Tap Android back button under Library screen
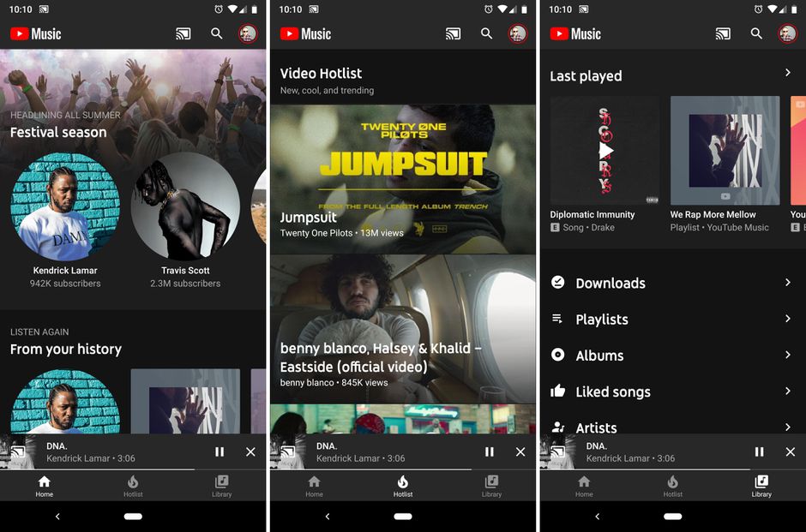This screenshot has height=532, width=806. click(597, 516)
